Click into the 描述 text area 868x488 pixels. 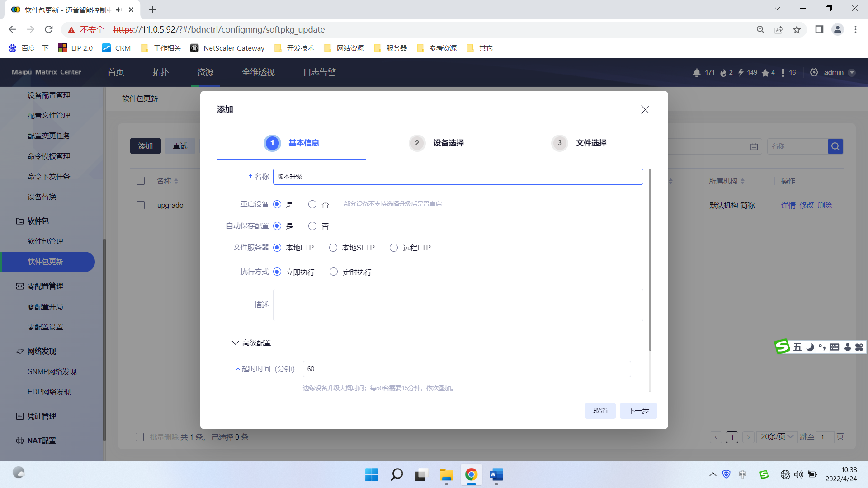click(458, 305)
